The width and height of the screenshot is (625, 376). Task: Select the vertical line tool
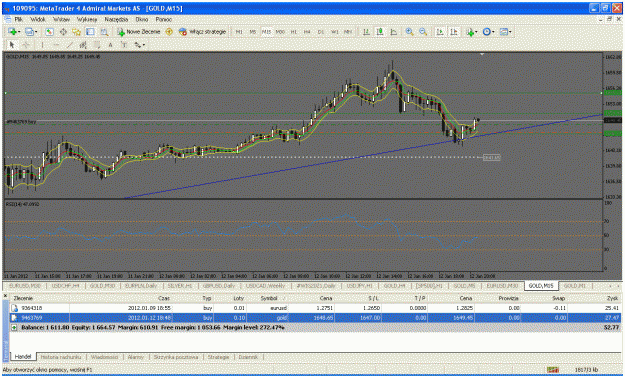[42, 45]
